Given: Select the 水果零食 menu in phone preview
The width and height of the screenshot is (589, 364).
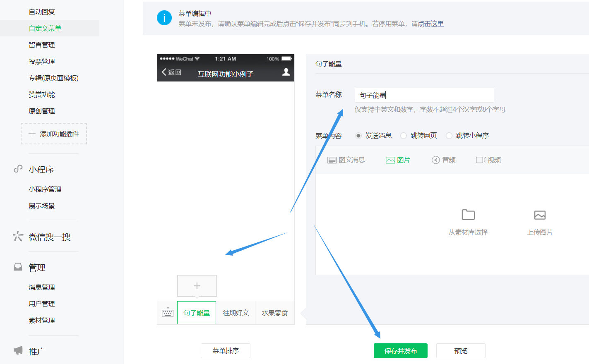Looking at the screenshot, I should click(x=275, y=313).
